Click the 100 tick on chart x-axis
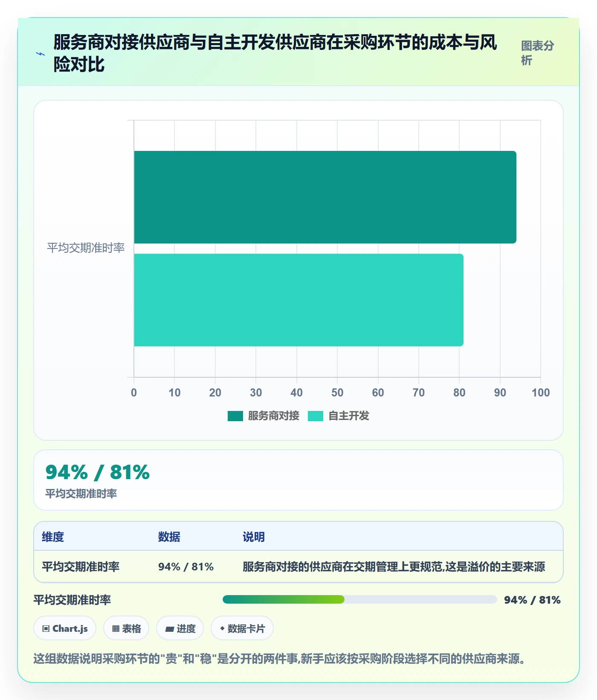597x700 pixels. pos(541,393)
